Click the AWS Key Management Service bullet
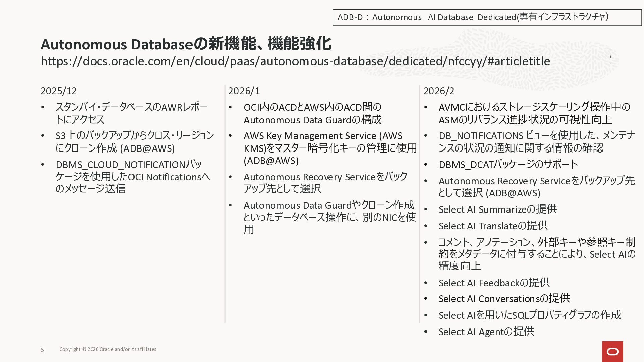The height and width of the screenshot is (362, 644). point(330,148)
